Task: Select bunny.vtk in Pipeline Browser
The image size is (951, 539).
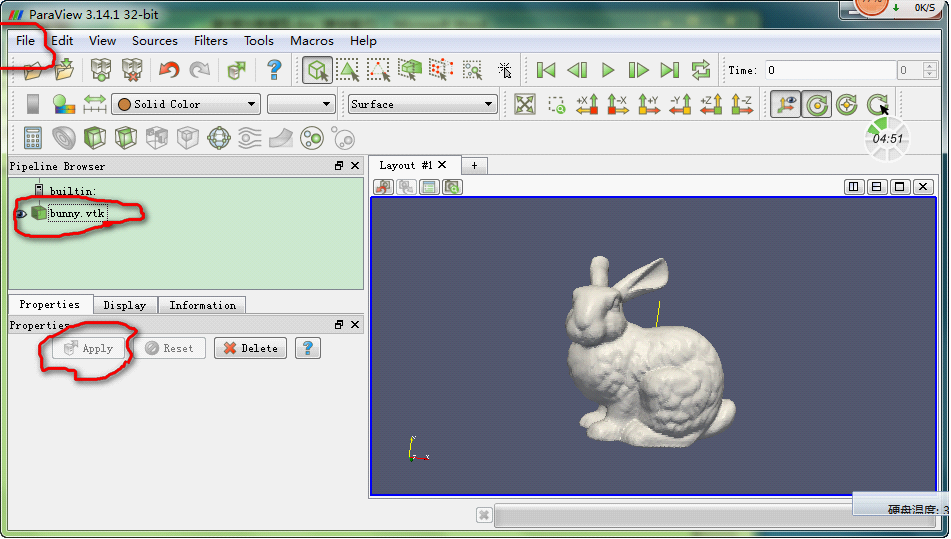Action: pos(78,213)
